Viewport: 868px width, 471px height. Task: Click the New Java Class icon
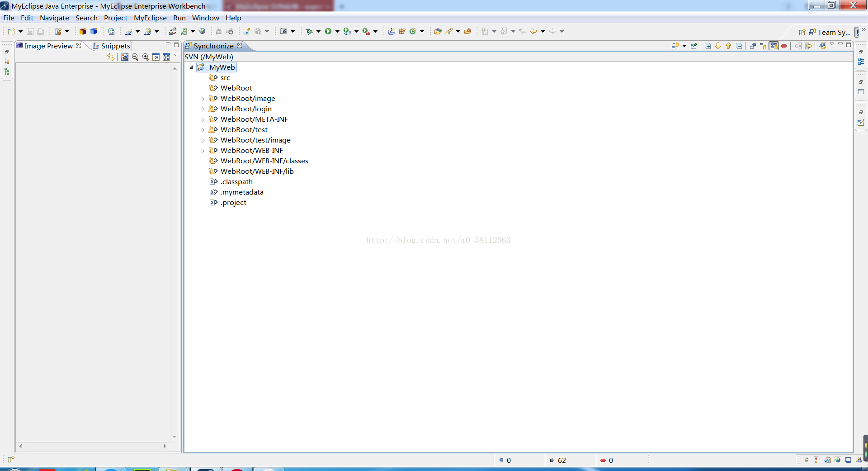[412, 31]
